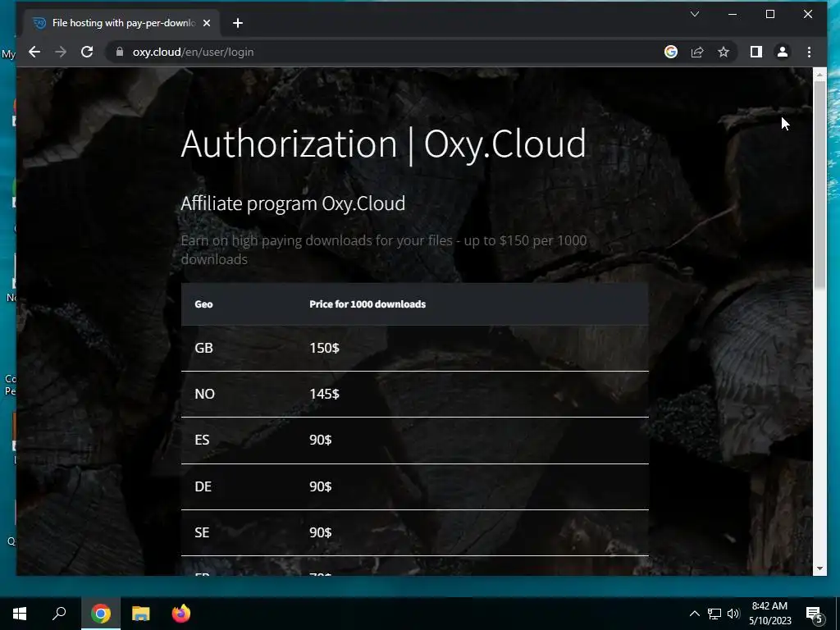
Task: Open the clock showing 8:42 AM
Action: click(x=769, y=614)
